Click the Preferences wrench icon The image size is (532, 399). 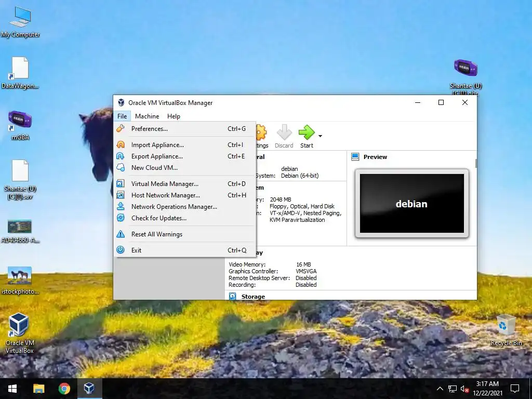pos(121,129)
